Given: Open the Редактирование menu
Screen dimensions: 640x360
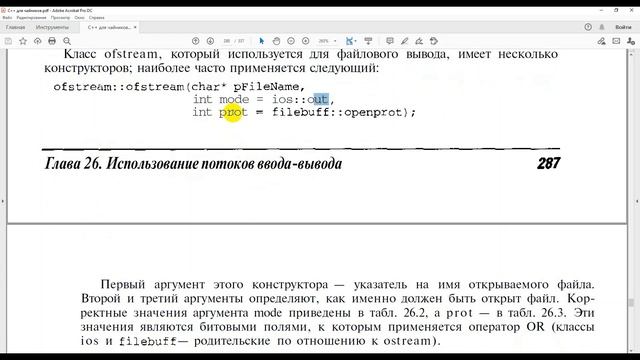Looking at the screenshot, I should tap(31, 18).
